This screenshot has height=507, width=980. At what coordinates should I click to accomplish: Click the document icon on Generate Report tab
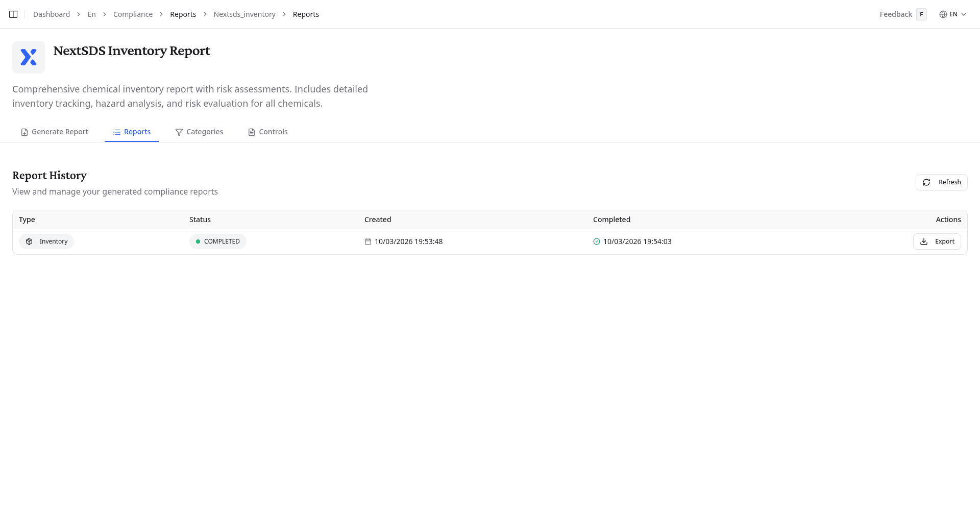[x=24, y=132]
